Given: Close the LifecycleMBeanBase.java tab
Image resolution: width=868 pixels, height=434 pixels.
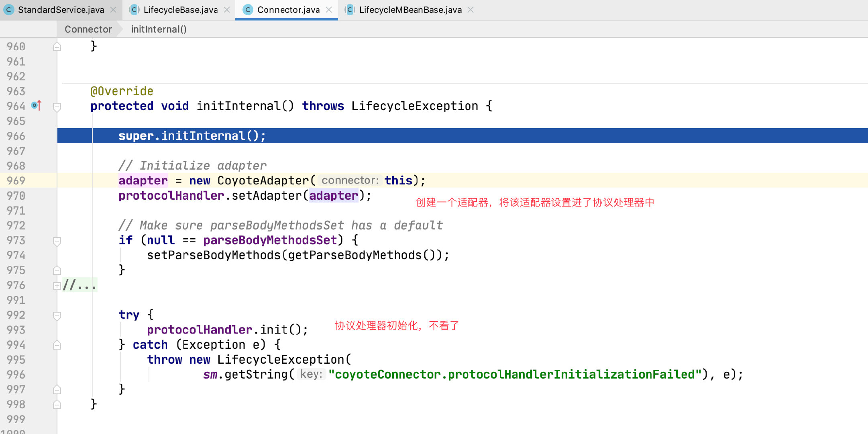Looking at the screenshot, I should (x=469, y=8).
